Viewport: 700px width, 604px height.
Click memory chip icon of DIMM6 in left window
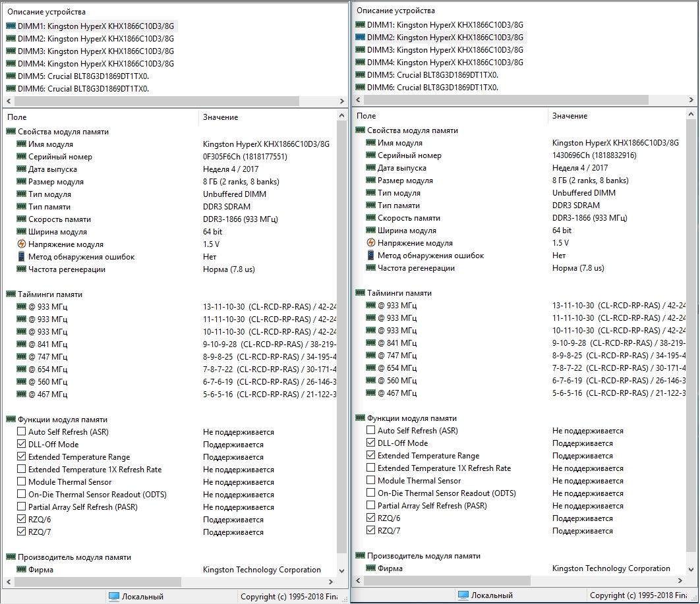point(11,88)
